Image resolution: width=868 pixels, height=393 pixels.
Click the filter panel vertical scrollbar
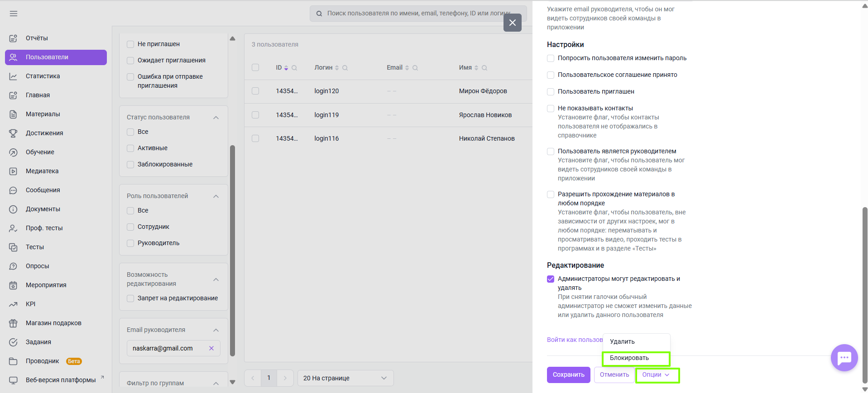(233, 251)
